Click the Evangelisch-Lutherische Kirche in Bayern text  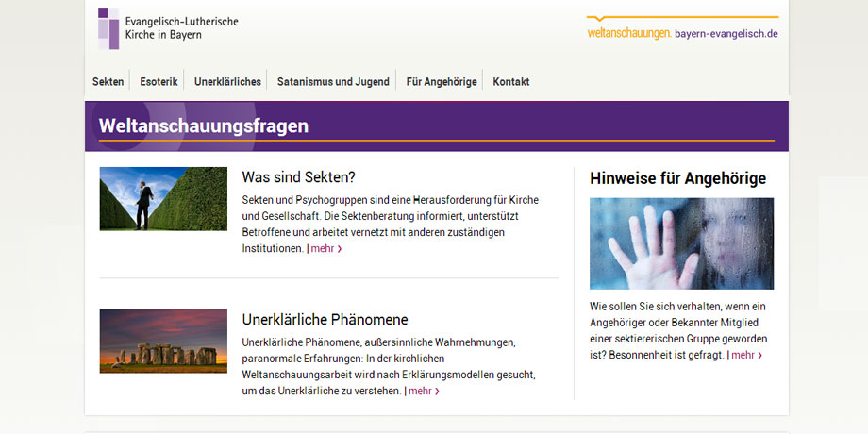click(181, 28)
